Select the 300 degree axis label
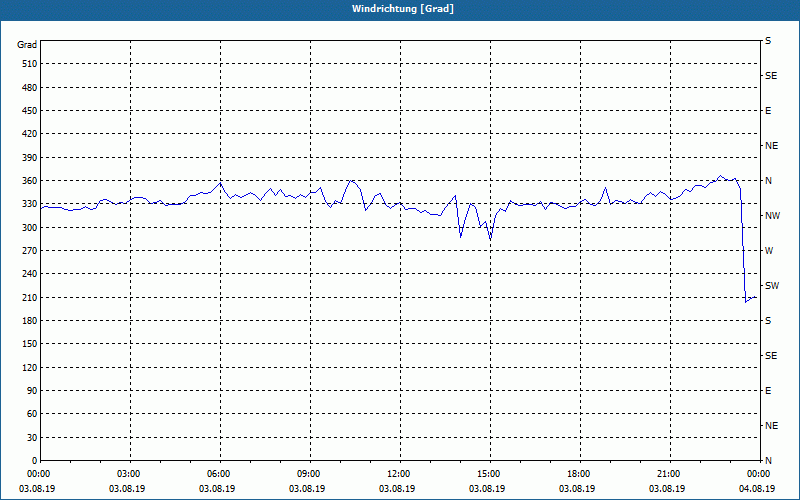Viewport: 800px width, 500px height. point(30,227)
